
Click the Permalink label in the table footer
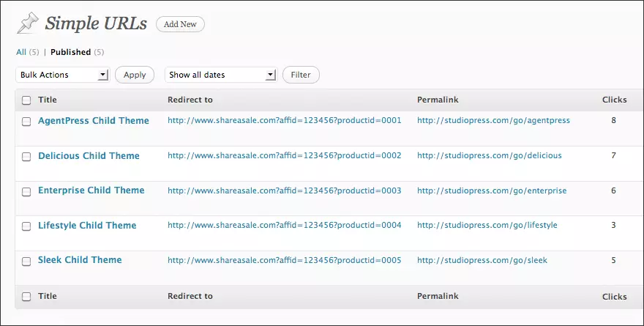tap(438, 296)
